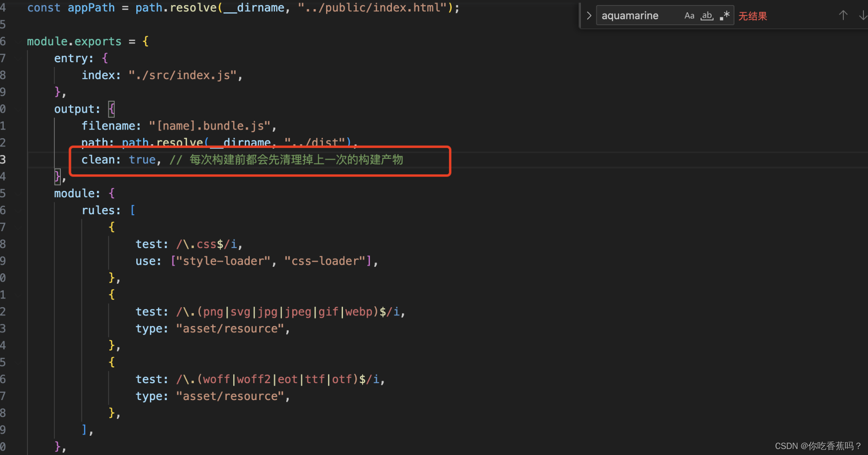Click second type: "asset/resource" under fonts

213,396
